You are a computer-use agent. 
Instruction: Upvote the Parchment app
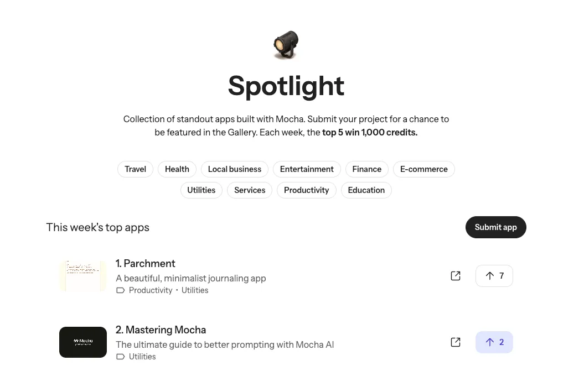pos(494,276)
